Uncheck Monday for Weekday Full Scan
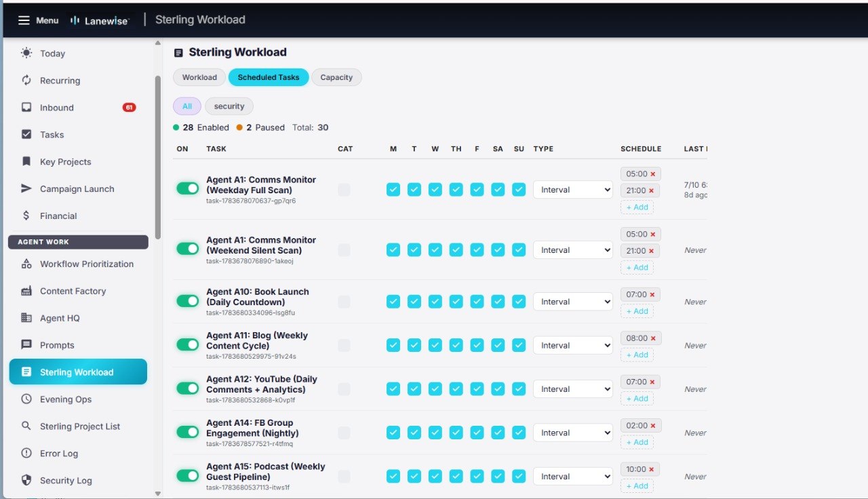Image resolution: width=868 pixels, height=499 pixels. (393, 190)
